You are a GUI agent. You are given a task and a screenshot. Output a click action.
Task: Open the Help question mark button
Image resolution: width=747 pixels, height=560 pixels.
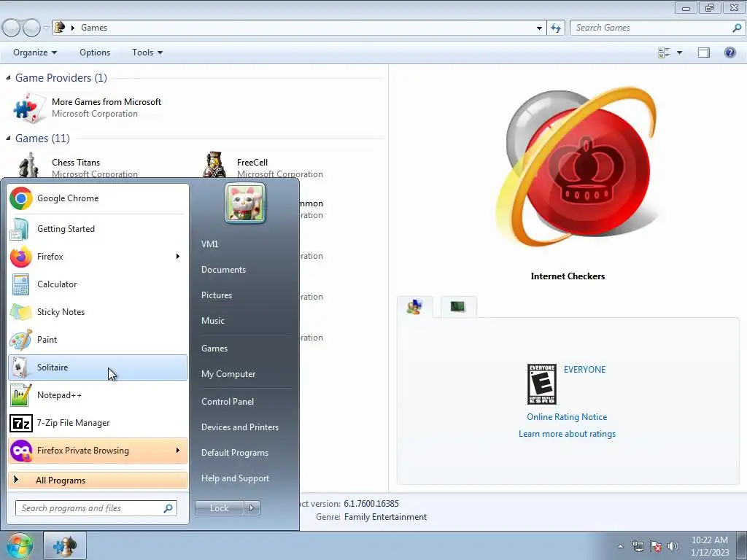tap(729, 52)
